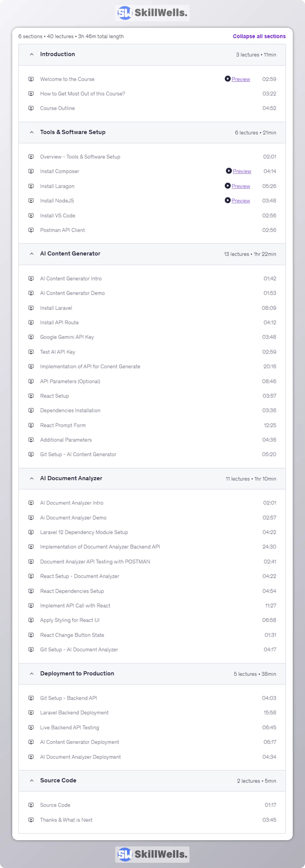Click Collapse all sections
305x868 pixels.
click(x=259, y=36)
